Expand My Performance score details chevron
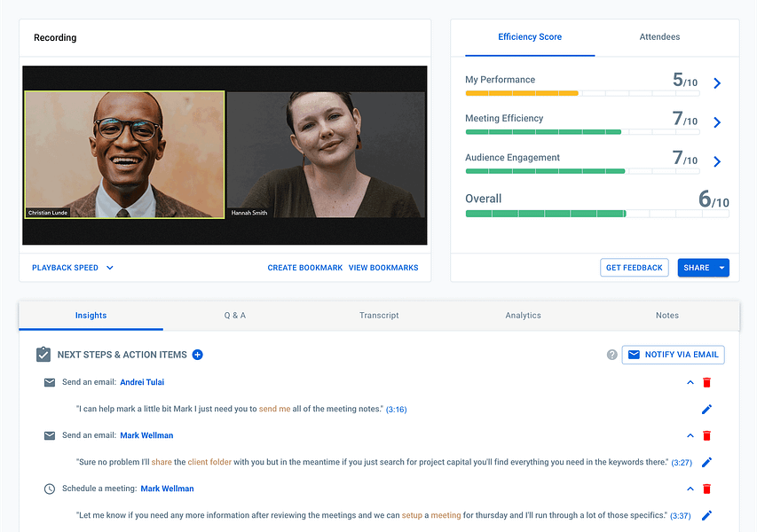Screen dimensions: 757x532 pyautogui.click(x=717, y=83)
